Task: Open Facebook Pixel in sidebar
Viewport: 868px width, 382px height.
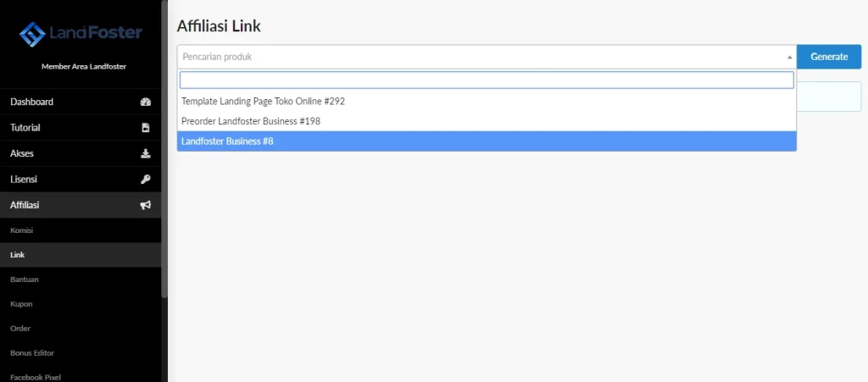Action: pyautogui.click(x=36, y=377)
